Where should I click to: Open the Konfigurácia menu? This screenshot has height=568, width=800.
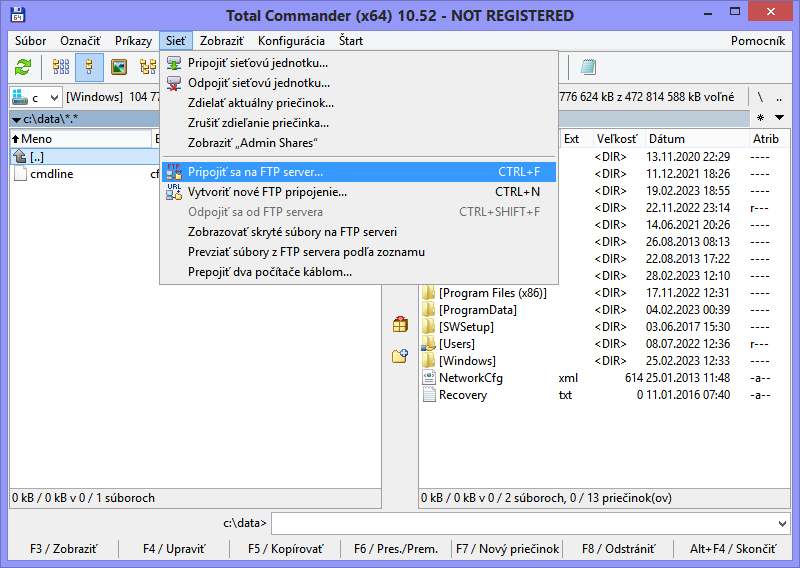(x=291, y=41)
